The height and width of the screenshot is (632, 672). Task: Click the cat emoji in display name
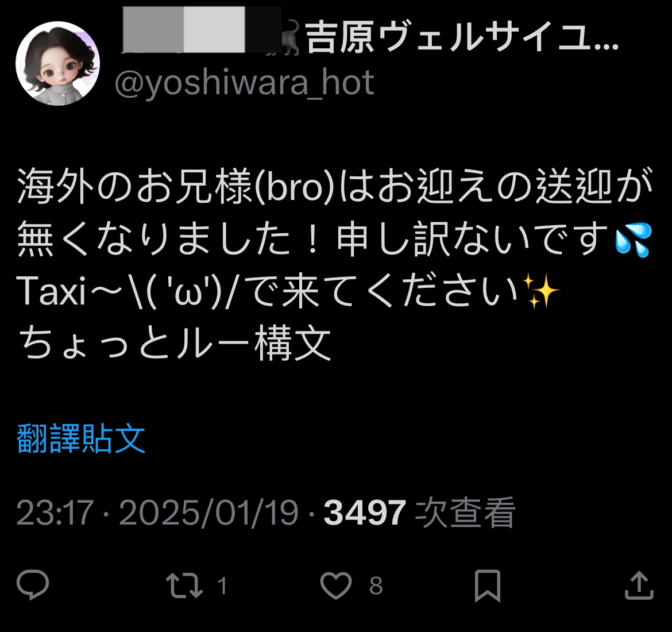click(291, 38)
